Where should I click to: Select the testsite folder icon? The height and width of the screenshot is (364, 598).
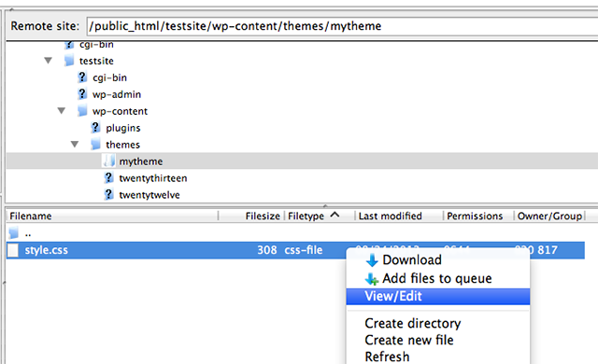pyautogui.click(x=69, y=60)
